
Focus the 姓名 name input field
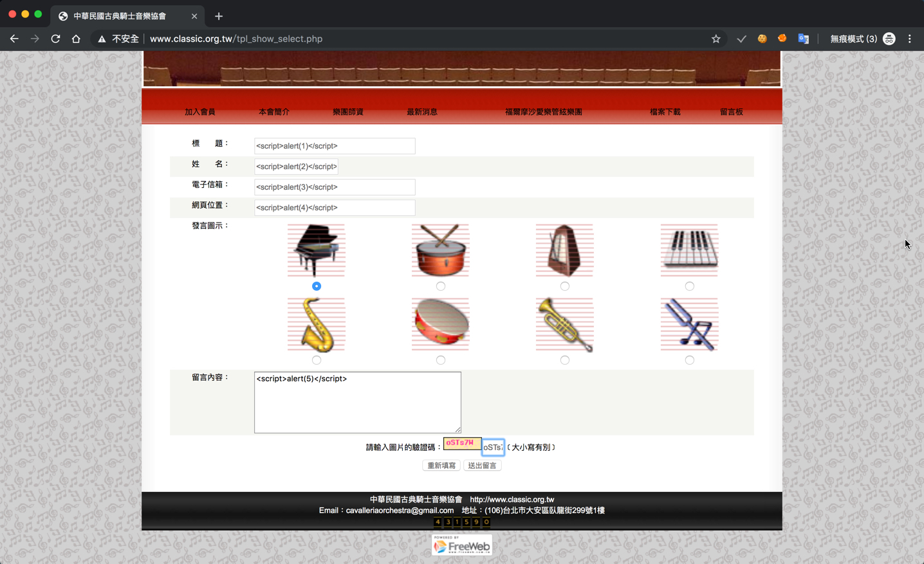pyautogui.click(x=296, y=167)
